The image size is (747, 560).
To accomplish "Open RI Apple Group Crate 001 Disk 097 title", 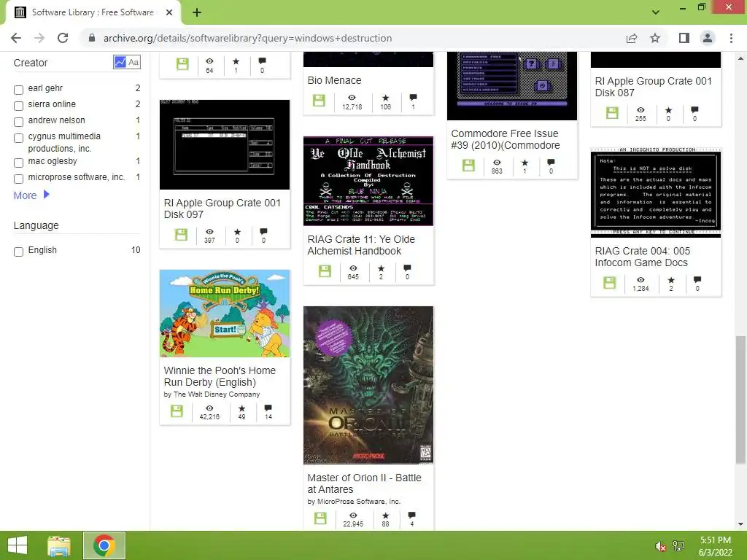I will (222, 209).
